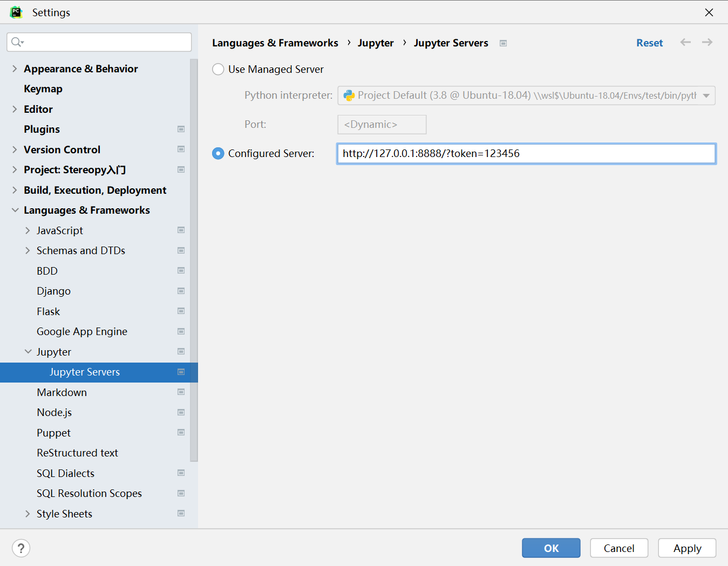Select BDD in the settings tree
The height and width of the screenshot is (566, 728).
tap(47, 271)
